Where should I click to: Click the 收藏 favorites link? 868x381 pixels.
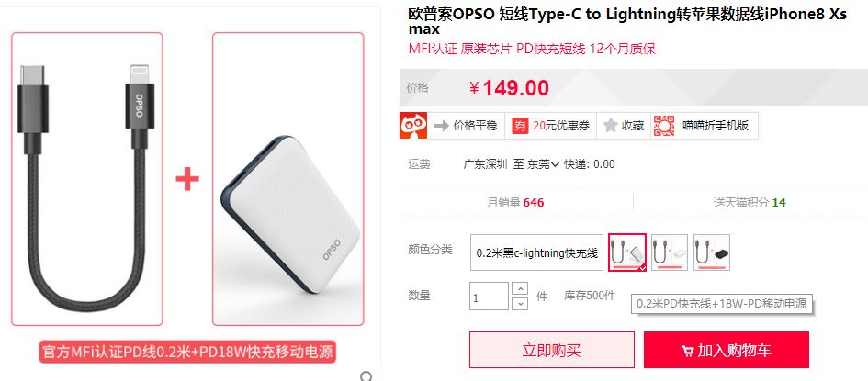point(633,126)
